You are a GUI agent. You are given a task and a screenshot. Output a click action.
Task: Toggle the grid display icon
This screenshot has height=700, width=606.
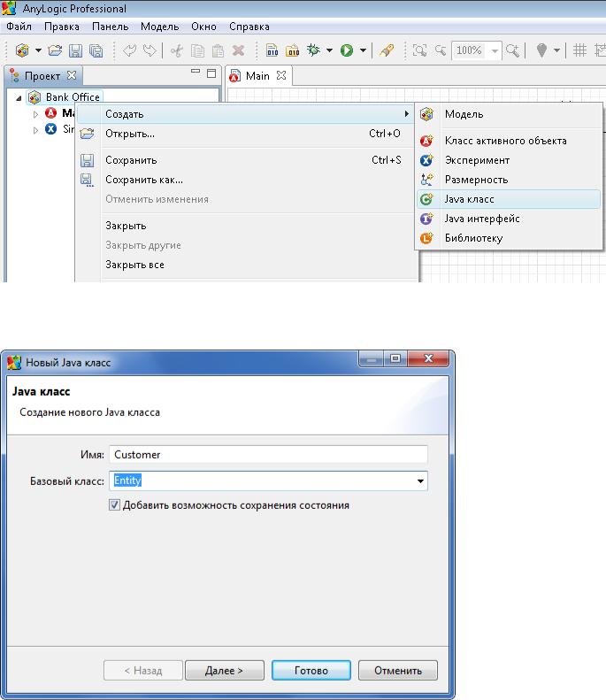(579, 50)
